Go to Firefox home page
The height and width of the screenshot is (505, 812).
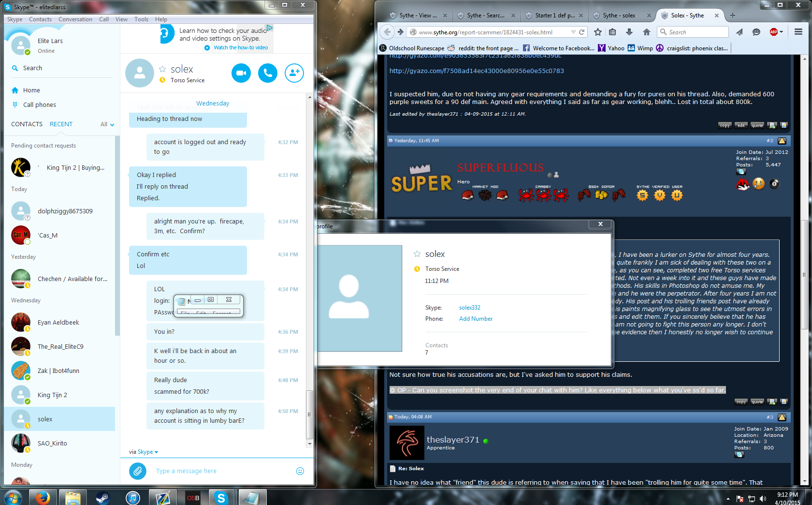[647, 32]
